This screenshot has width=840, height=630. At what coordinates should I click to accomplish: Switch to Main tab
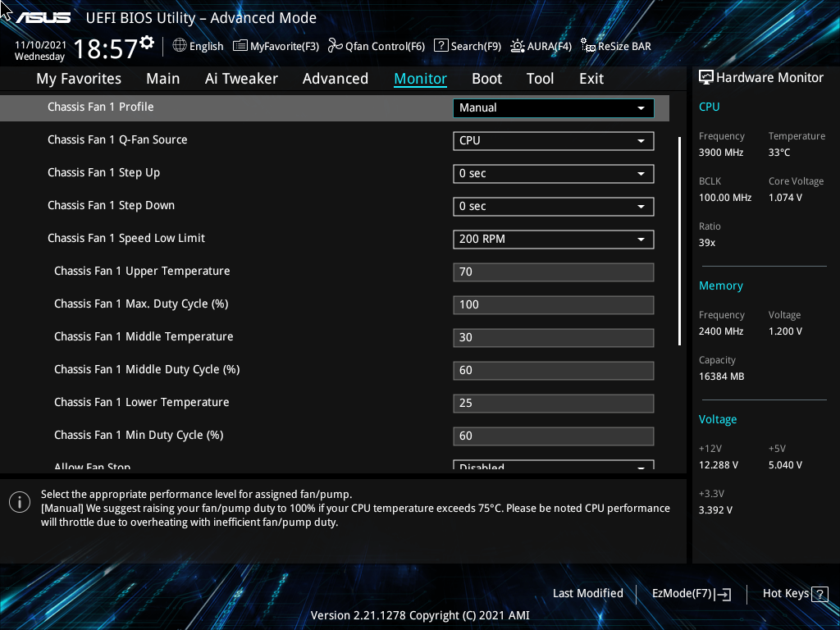(x=163, y=79)
